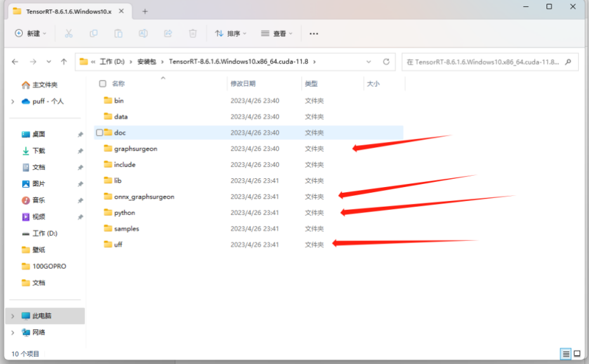
Task: Select the uff folder row
Action: (249, 245)
